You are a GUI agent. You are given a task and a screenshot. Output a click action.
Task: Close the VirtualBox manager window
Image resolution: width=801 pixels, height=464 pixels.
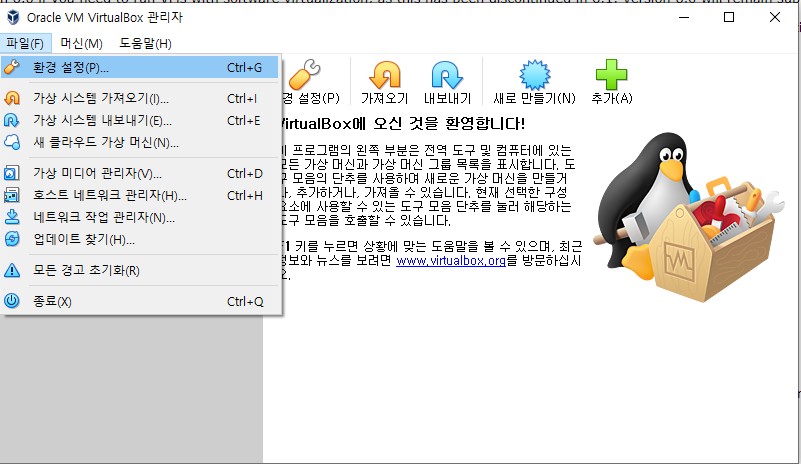[x=774, y=17]
